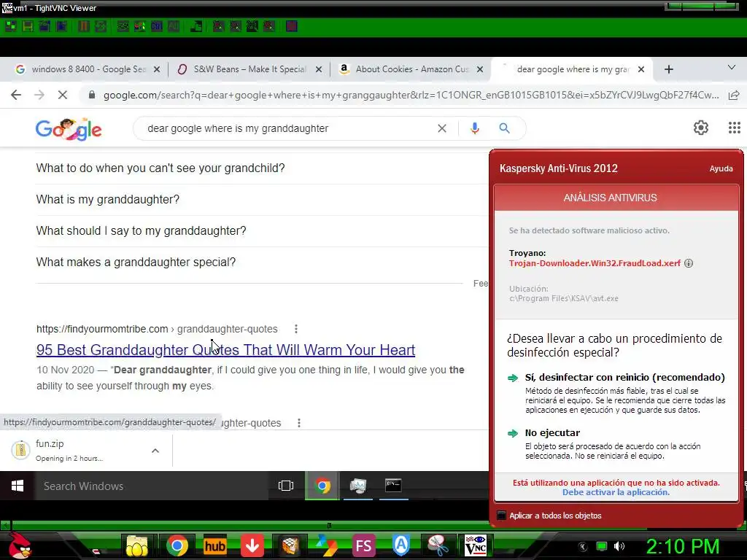747x560 pixels.
Task: Open three-dot menu of the second search result
Action: (298, 423)
